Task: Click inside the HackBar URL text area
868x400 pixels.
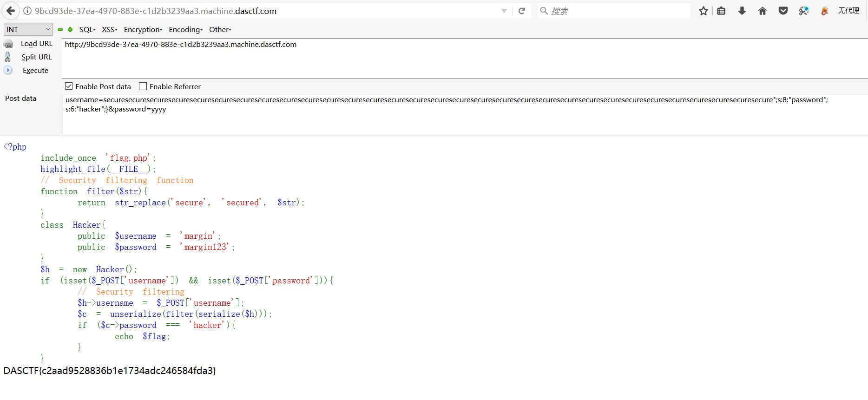Action: tap(465, 58)
